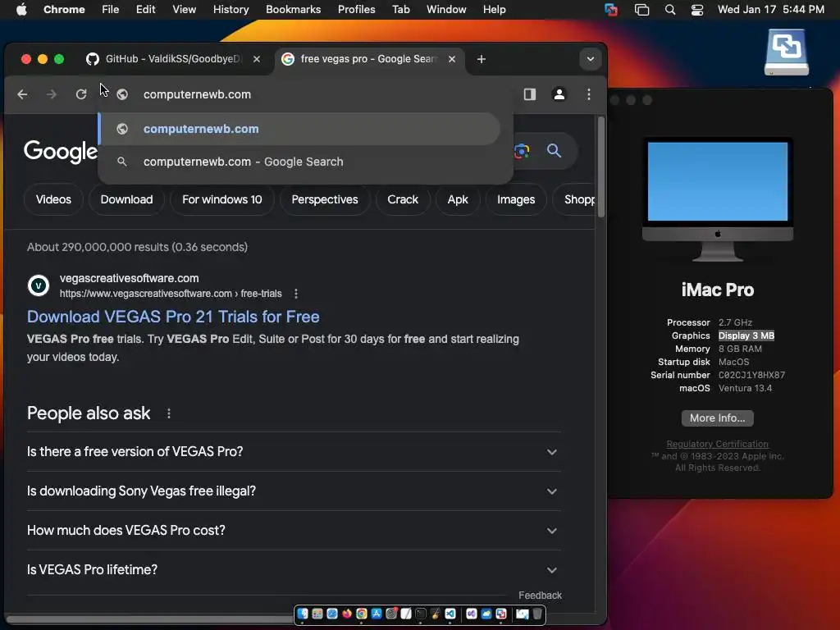The width and height of the screenshot is (840, 630).
Task: Open Spotlight search in menu bar
Action: pos(669,9)
